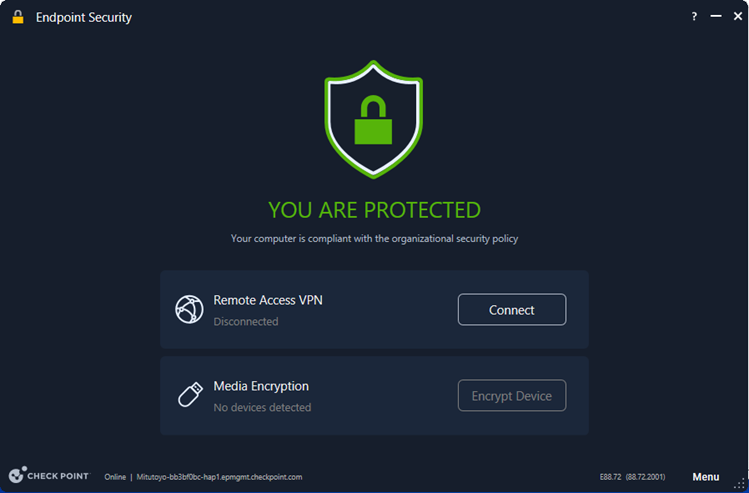This screenshot has width=749, height=493.
Task: Open help with the question mark icon
Action: 694,17
